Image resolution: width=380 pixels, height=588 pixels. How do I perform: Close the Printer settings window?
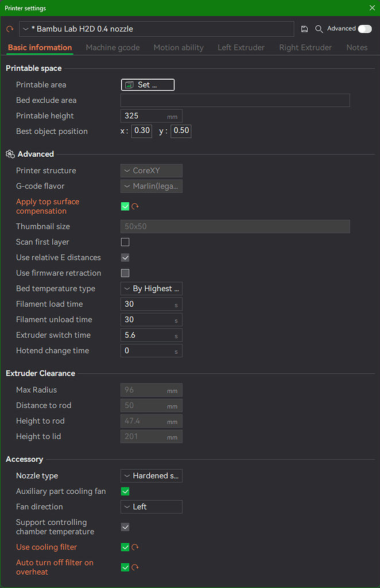372,8
